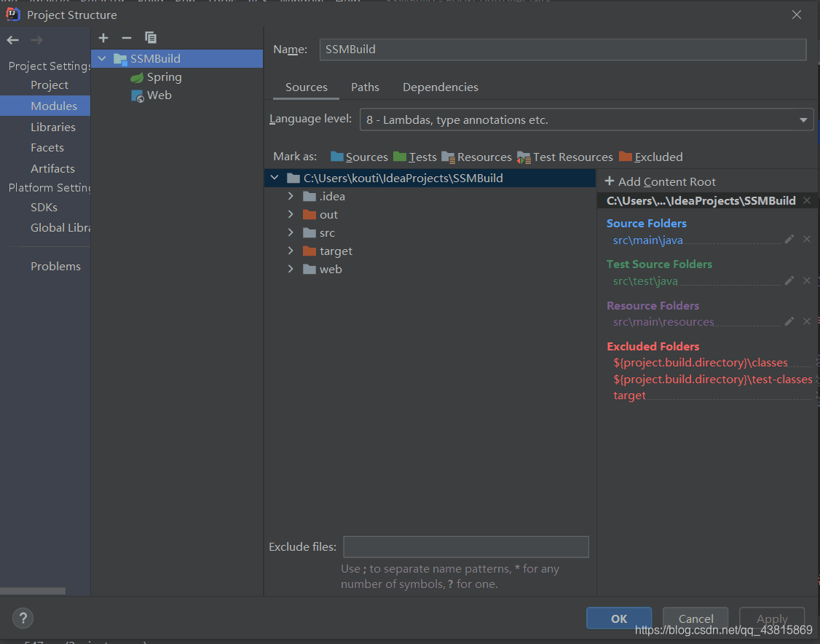The image size is (820, 644).
Task: Click the back navigation arrow
Action: (13, 40)
